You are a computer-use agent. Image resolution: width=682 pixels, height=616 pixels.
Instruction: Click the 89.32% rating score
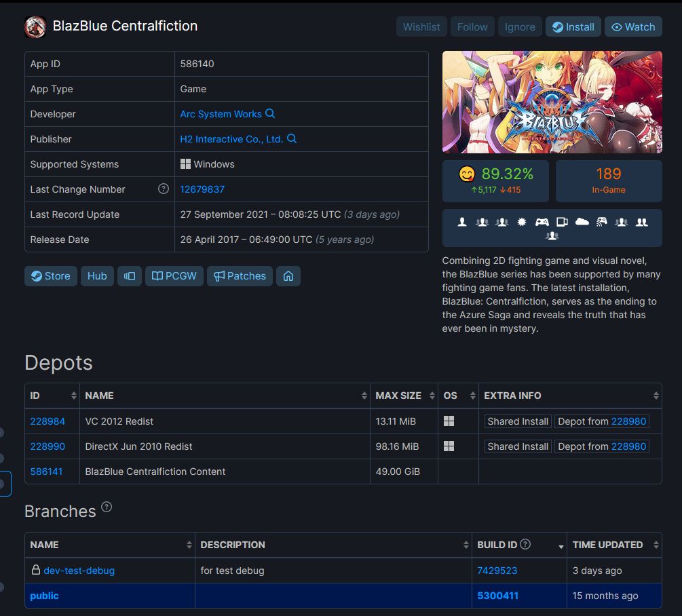507,174
